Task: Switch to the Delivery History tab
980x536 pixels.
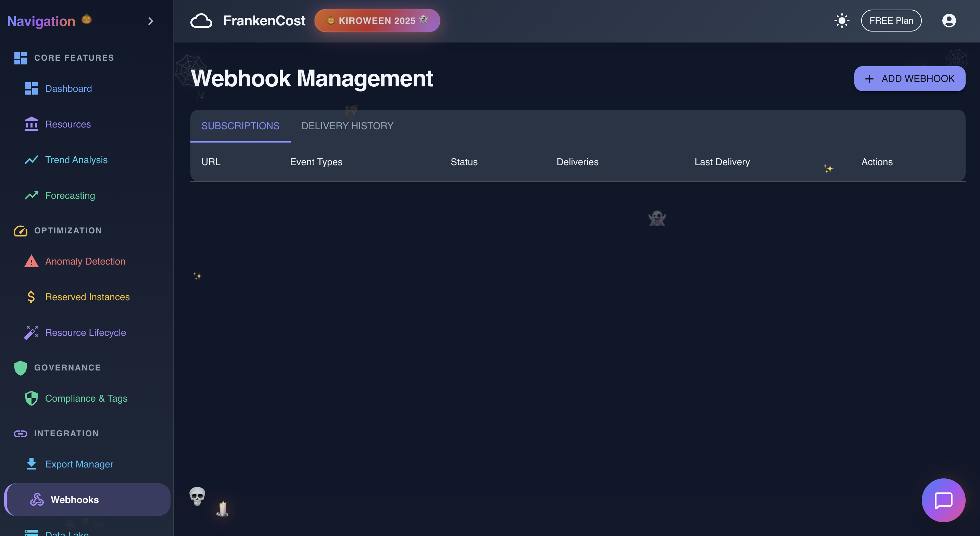Action: pyautogui.click(x=347, y=126)
